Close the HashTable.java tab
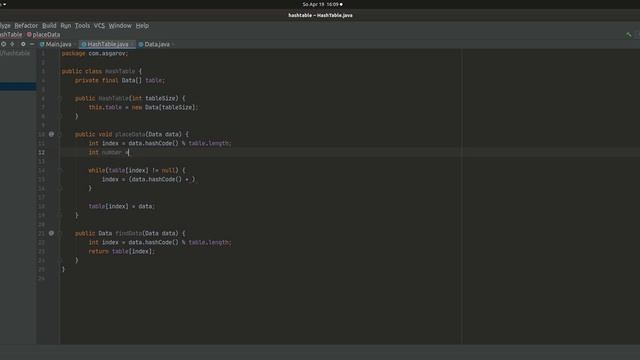The image size is (640, 360). pyautogui.click(x=133, y=44)
